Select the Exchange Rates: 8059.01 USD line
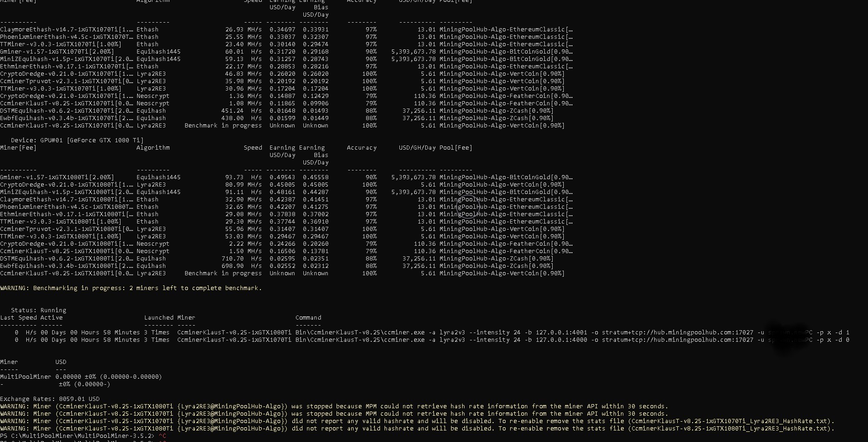The width and height of the screenshot is (868, 442). [49, 399]
